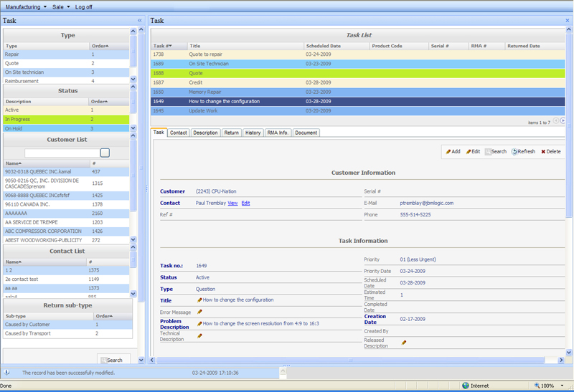Click the Search button under Return sub-type
The image size is (574, 392).
coord(112,360)
